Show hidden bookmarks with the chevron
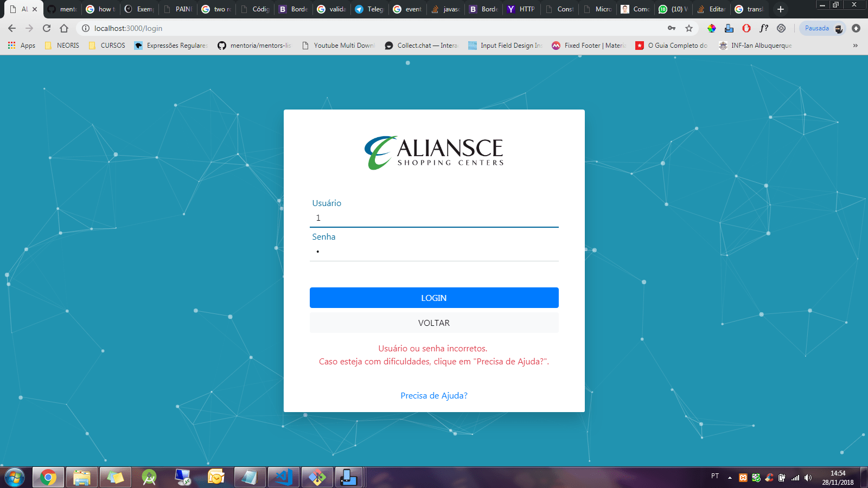 856,46
